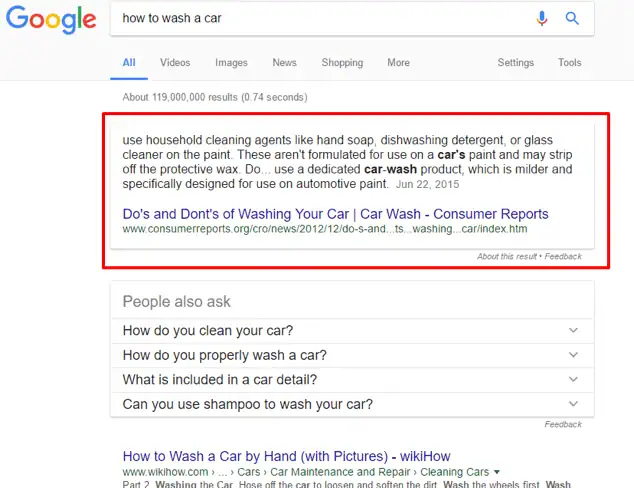Viewport: 634px width, 488px height.
Task: Click the search box containing the query
Action: [x=320, y=19]
